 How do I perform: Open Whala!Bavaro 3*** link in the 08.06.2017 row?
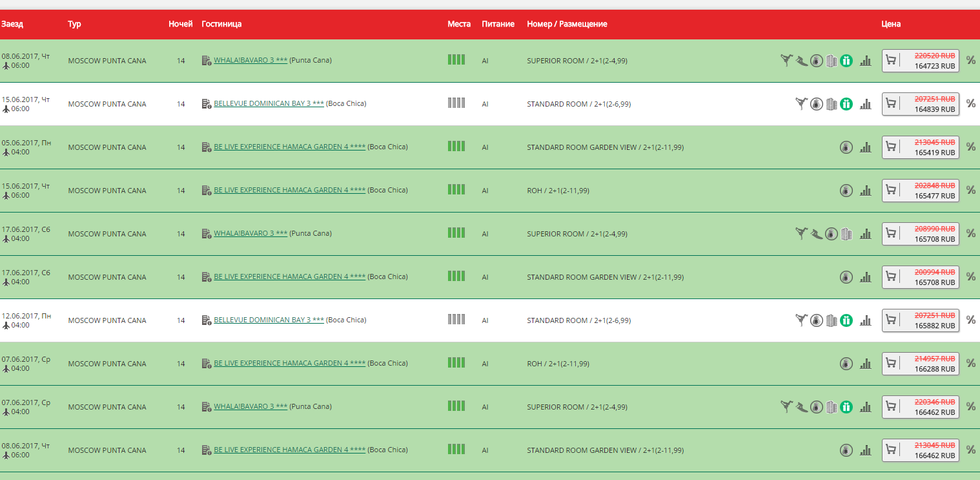(x=250, y=60)
